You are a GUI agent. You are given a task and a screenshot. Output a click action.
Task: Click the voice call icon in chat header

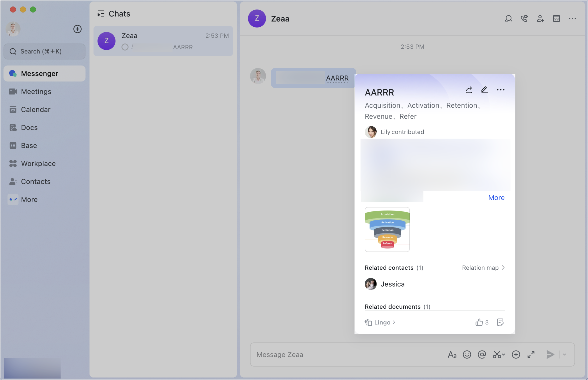point(524,19)
